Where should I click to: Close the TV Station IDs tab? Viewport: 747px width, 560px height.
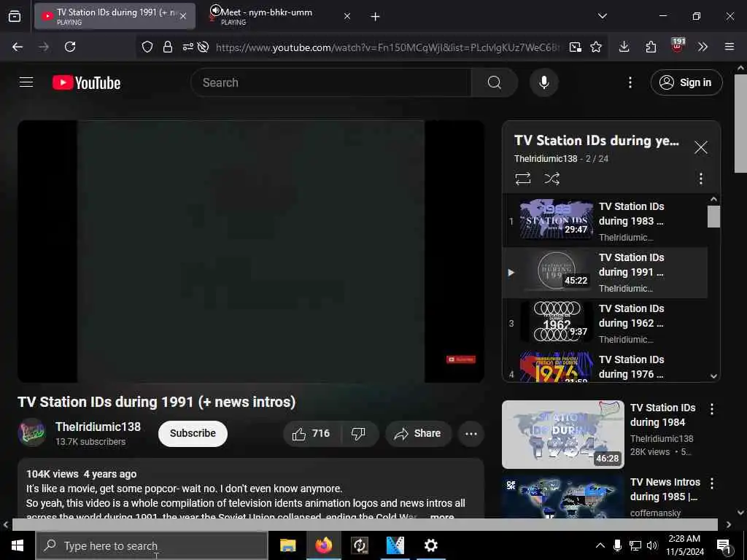click(183, 16)
